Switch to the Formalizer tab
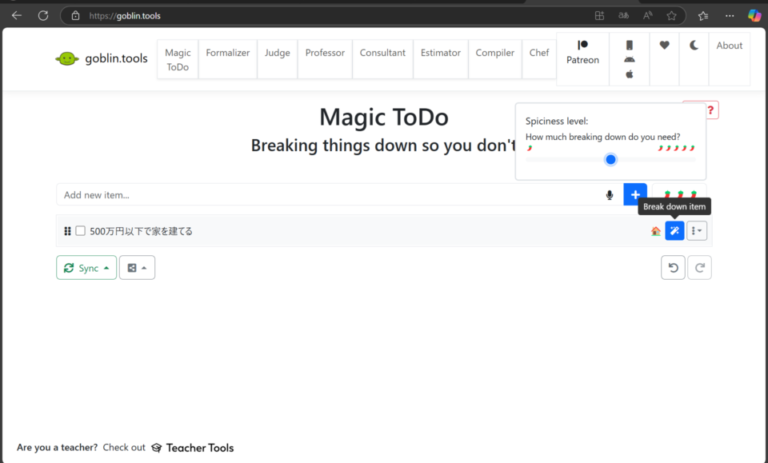768x463 pixels. tap(227, 53)
